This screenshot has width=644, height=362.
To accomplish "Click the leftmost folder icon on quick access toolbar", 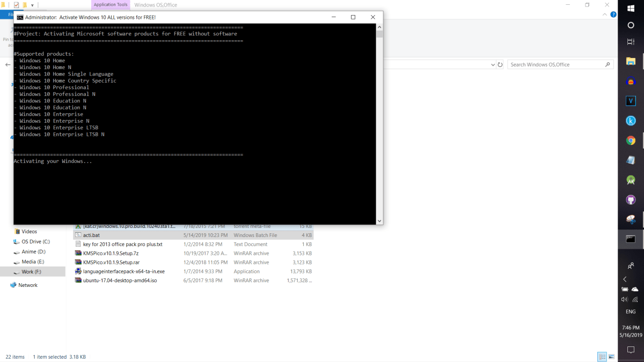I will 4,5.
